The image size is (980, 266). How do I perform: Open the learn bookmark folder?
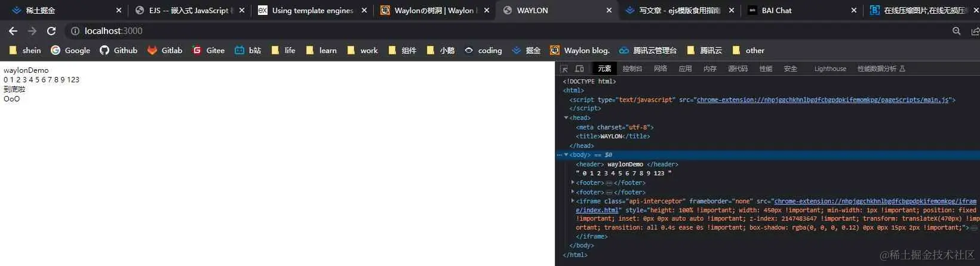point(321,51)
